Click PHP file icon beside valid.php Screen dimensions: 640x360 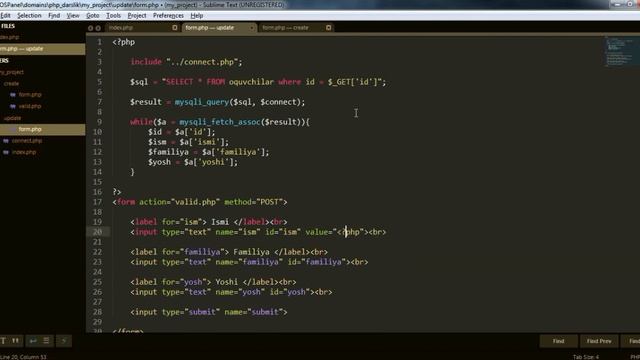pos(13,106)
